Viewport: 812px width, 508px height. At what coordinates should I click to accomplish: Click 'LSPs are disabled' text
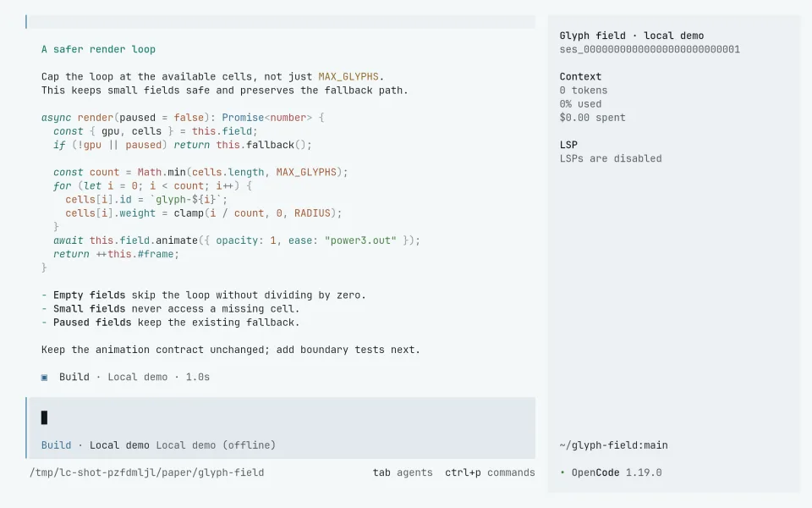611,158
